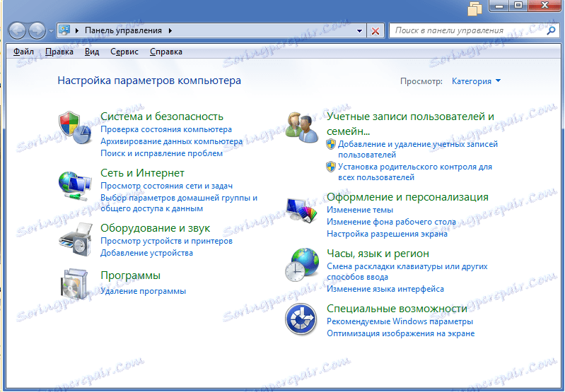565x392 pixels.
Task: Open the Файл menu
Action: pyautogui.click(x=23, y=52)
